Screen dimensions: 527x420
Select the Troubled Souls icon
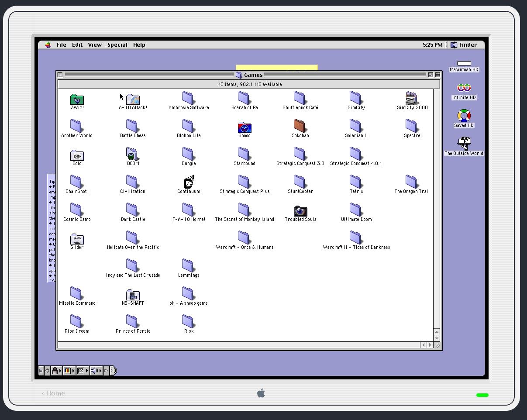300,211
